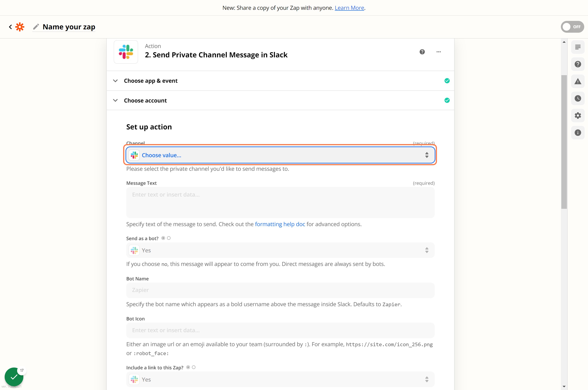Click the pencil edit icon for zap name
The width and height of the screenshot is (588, 390).
(36, 27)
